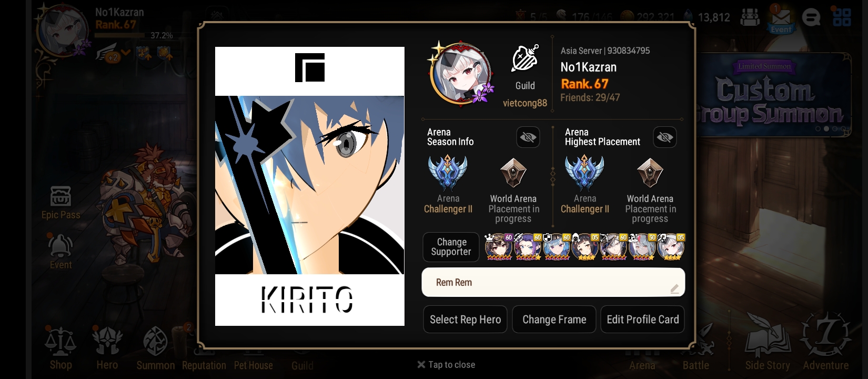Viewport: 868px width, 379px height.
Task: Edit the Rem Rem greeting message field
Action: point(553,282)
